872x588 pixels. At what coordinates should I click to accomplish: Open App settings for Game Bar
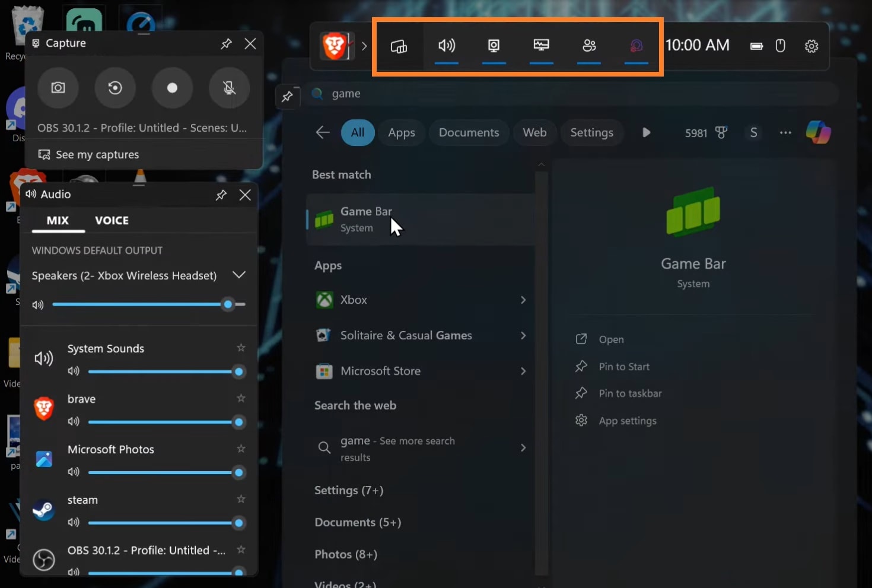tap(616, 421)
